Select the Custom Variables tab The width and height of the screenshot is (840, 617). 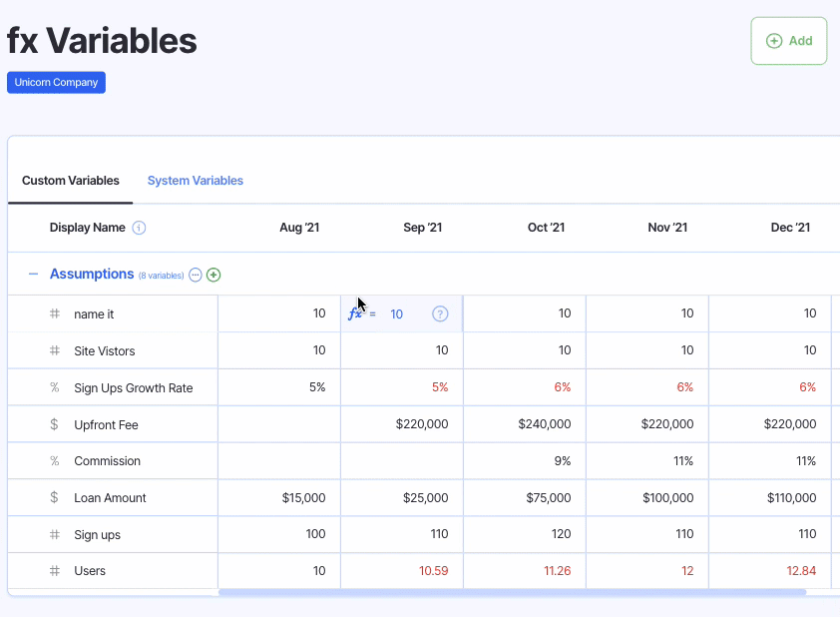[x=71, y=181]
